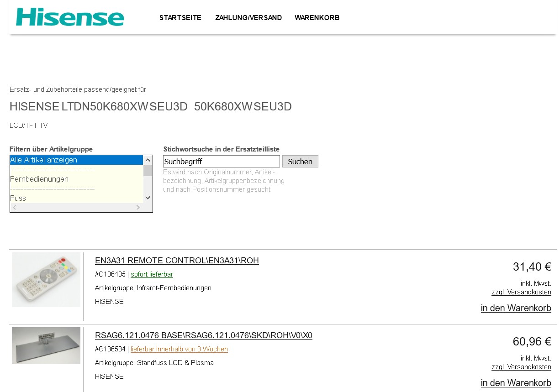The image size is (560, 392).
Task: Click 'lieferbar innerhalb von 3 Wochen' link
Action: (x=179, y=349)
